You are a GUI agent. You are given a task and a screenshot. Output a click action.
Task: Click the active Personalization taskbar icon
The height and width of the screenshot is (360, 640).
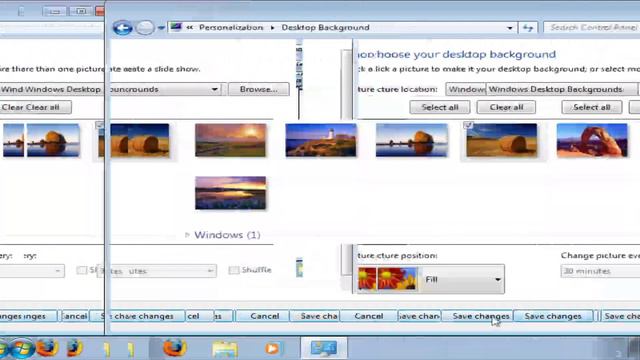click(x=324, y=348)
